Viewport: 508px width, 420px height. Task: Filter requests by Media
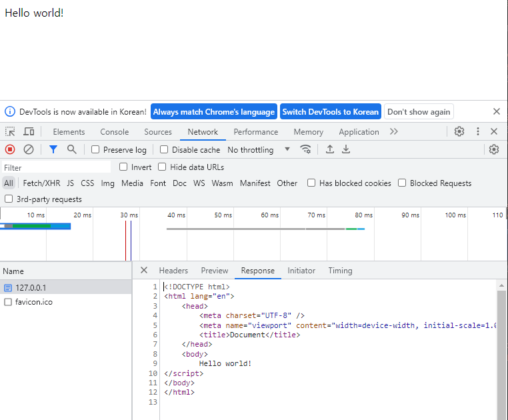point(132,183)
